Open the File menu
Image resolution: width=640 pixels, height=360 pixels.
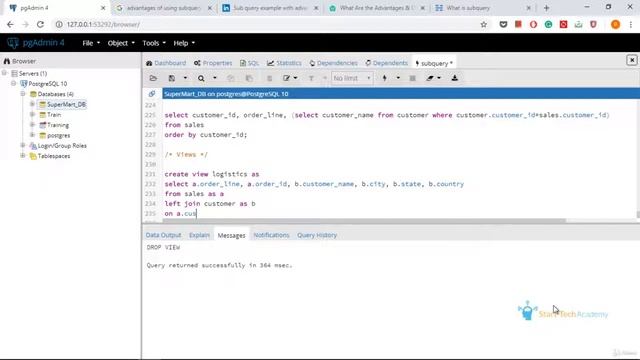[91, 43]
